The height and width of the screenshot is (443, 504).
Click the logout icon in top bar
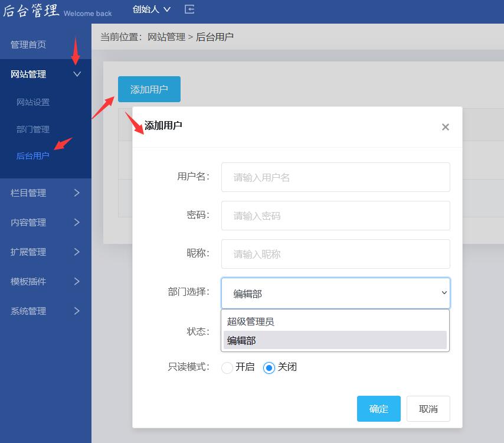pos(189,9)
